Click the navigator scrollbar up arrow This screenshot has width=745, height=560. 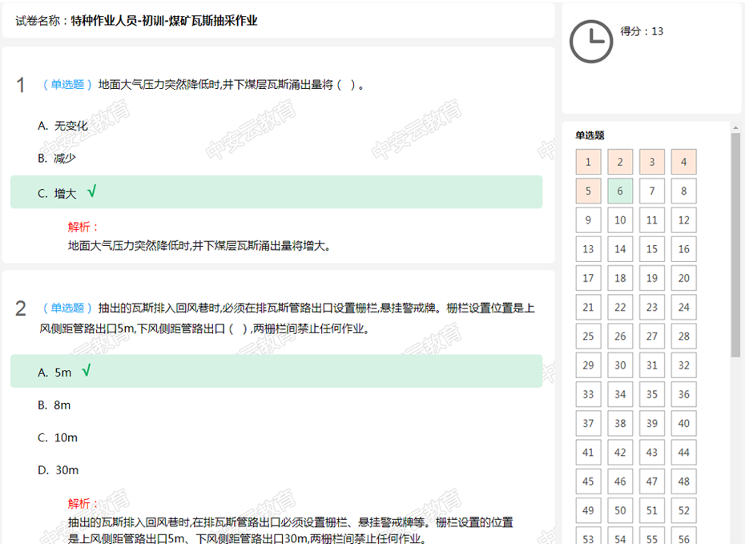[x=735, y=127]
